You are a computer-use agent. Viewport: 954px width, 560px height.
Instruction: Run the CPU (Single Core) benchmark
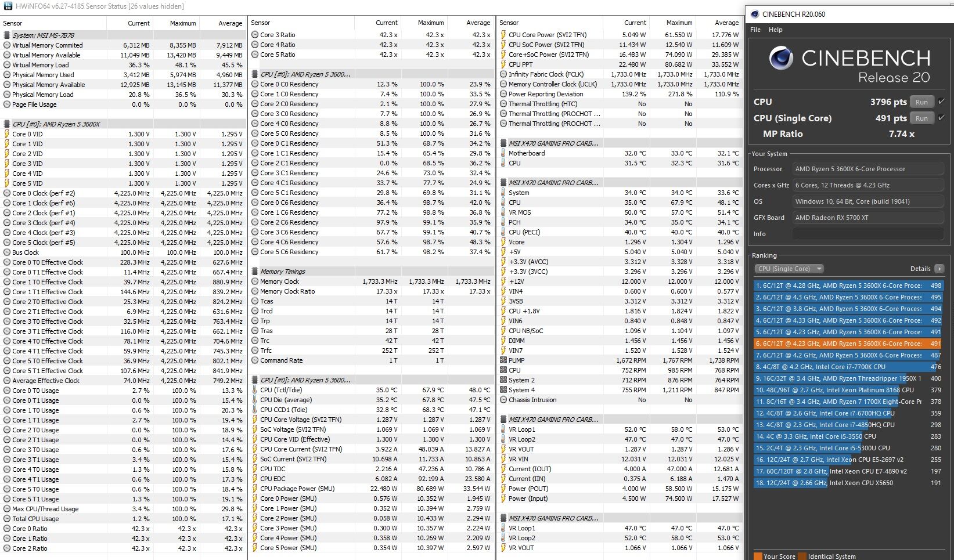click(x=922, y=118)
